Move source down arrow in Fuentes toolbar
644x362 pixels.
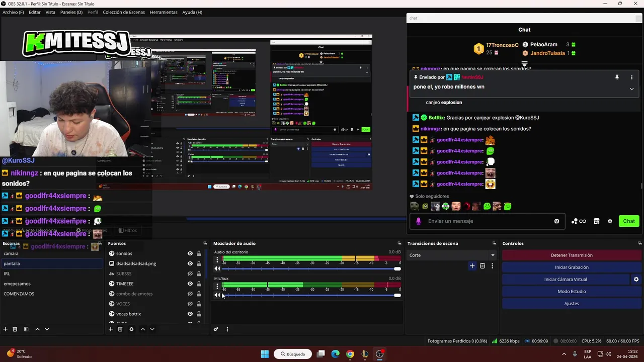tap(152, 329)
